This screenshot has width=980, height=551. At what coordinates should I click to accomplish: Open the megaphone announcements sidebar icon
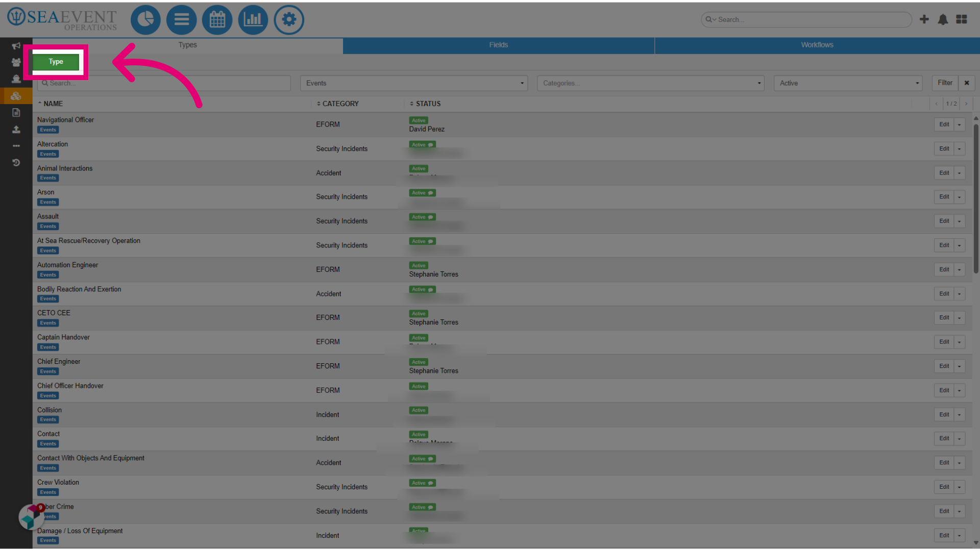(16, 46)
